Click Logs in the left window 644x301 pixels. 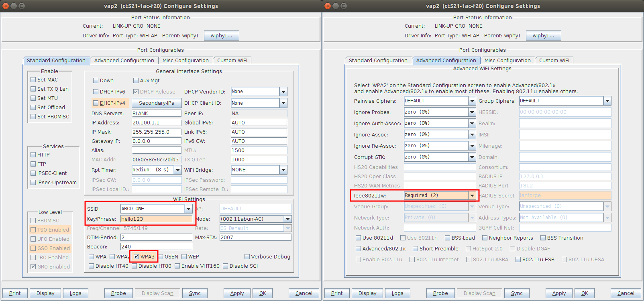[75, 293]
